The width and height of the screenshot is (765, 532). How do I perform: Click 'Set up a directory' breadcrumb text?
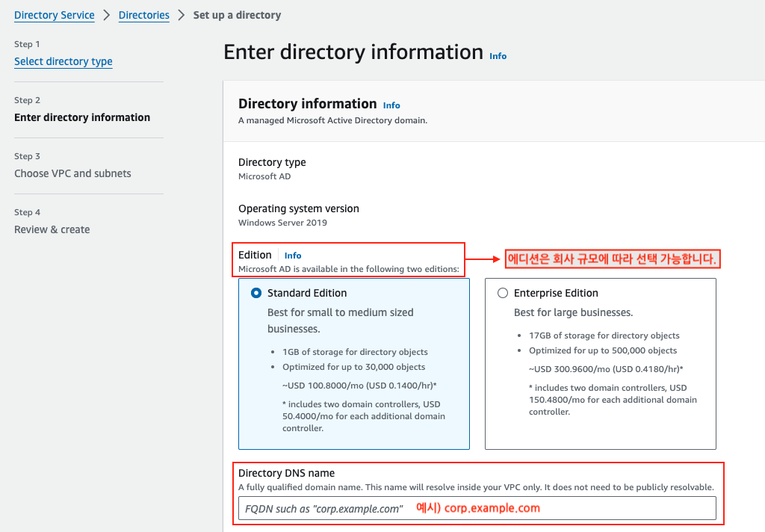[237, 15]
